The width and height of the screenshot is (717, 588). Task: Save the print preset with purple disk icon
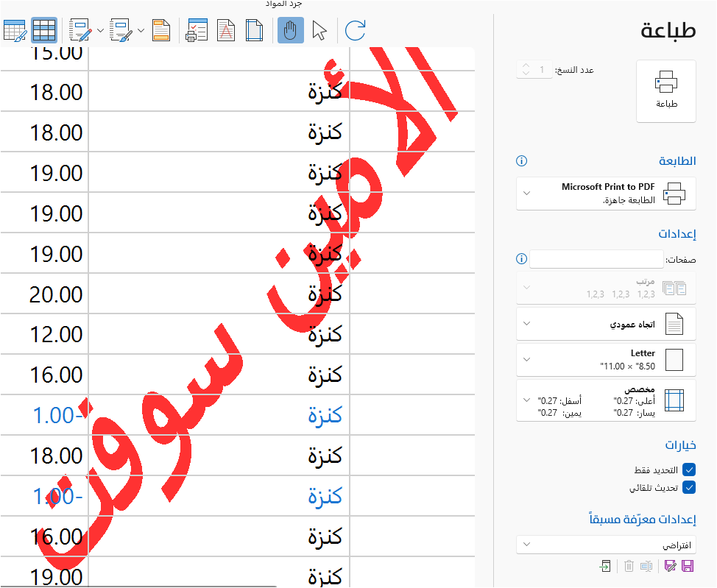point(688,566)
